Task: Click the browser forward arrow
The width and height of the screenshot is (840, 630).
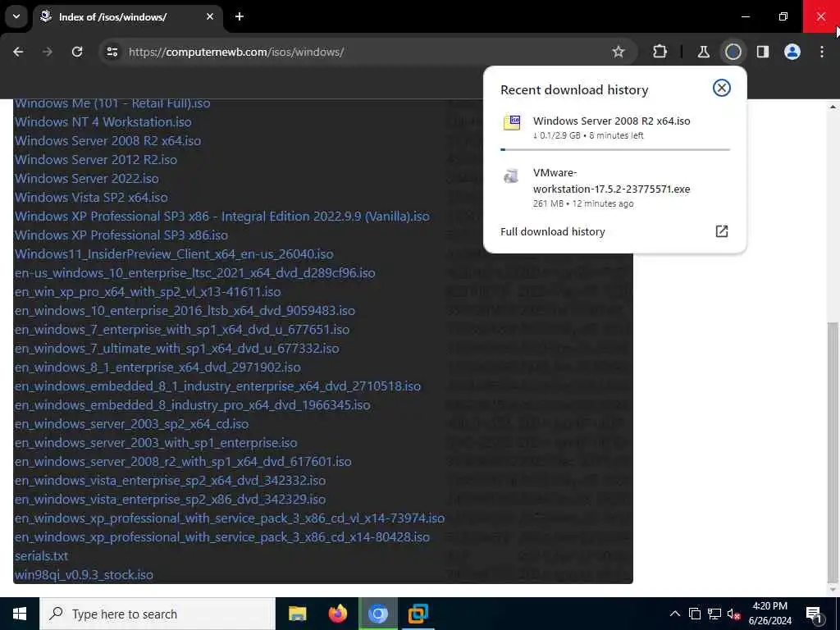Action: tap(48, 52)
